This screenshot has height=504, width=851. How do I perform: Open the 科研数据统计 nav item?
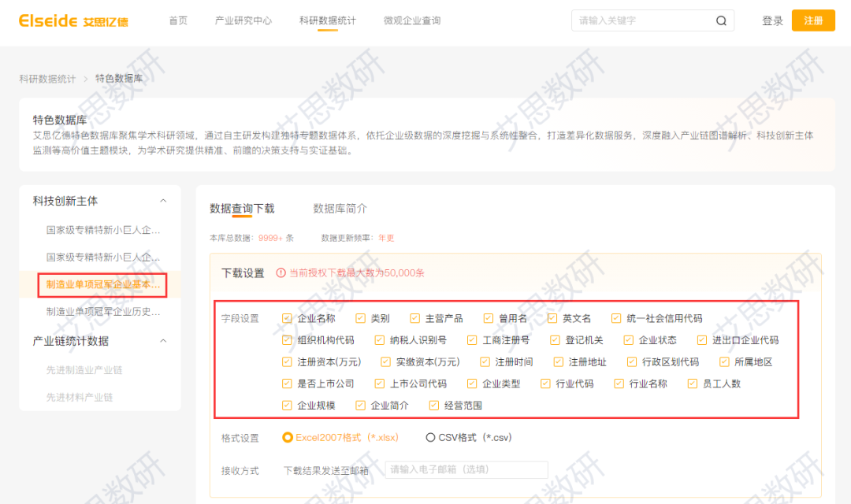click(x=327, y=20)
